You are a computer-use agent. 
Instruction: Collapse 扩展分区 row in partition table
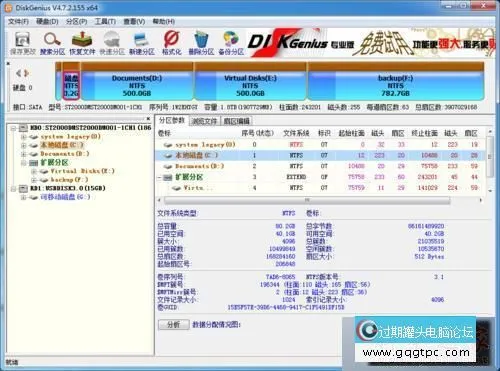tap(159, 177)
